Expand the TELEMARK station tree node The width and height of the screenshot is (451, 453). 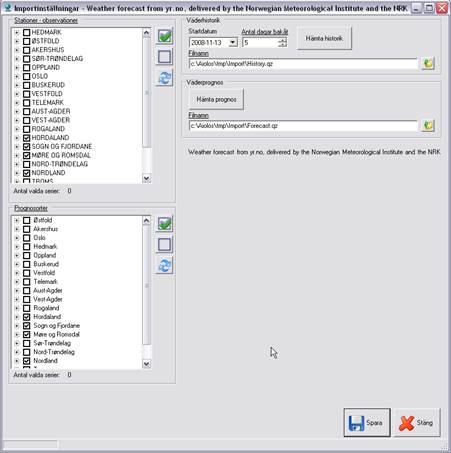[x=17, y=103]
